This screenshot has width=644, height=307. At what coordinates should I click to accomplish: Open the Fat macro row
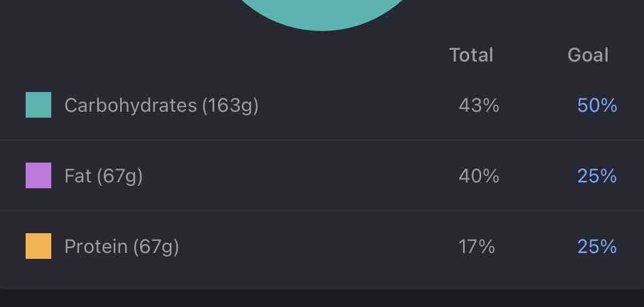(x=322, y=175)
